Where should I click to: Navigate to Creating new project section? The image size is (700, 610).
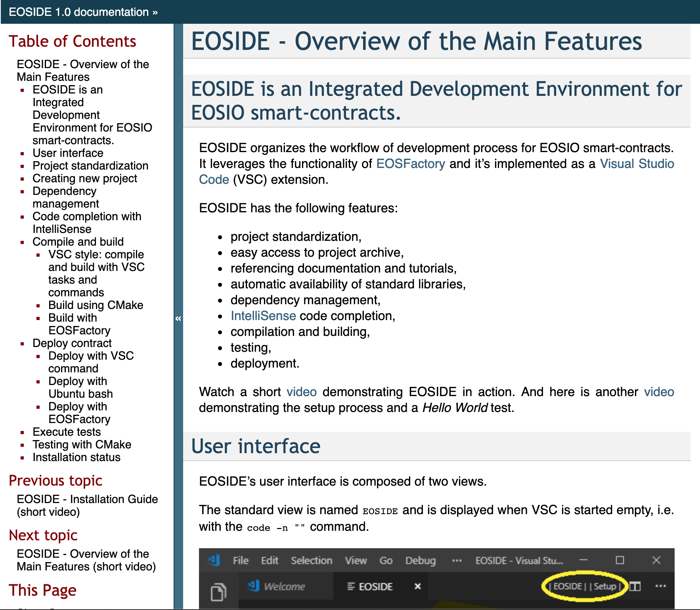pos(85,178)
